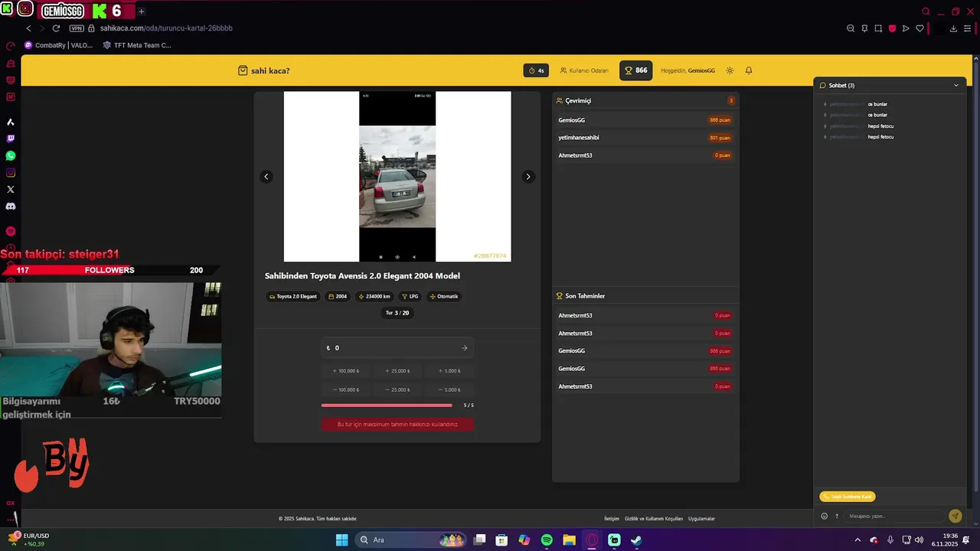Click the Otomatik transmission tag
The height and width of the screenshot is (551, 980).
[x=444, y=296]
